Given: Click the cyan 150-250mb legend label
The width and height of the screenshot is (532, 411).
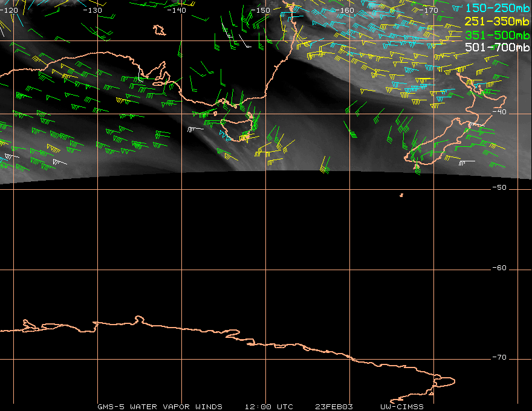Looking at the screenshot, I should 496,8.
